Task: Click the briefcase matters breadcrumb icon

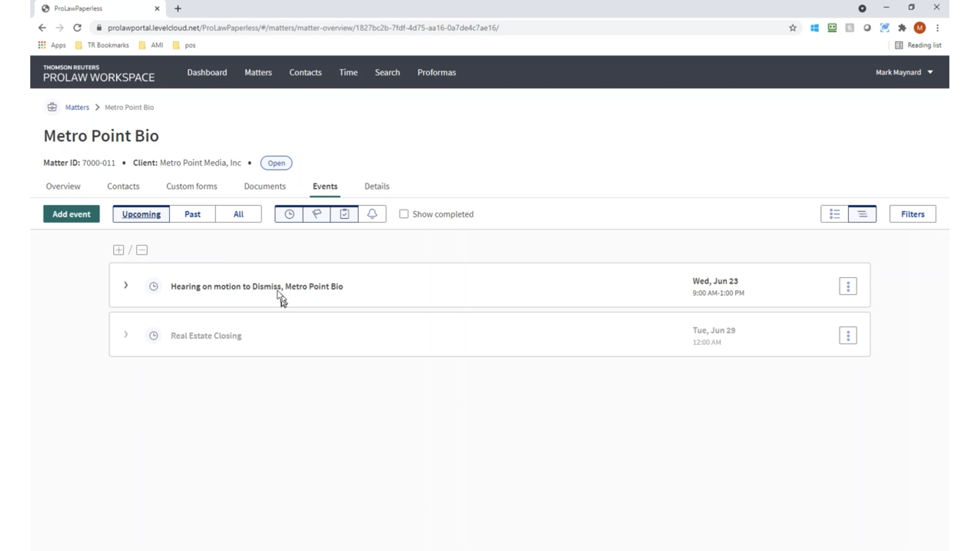Action: 52,107
